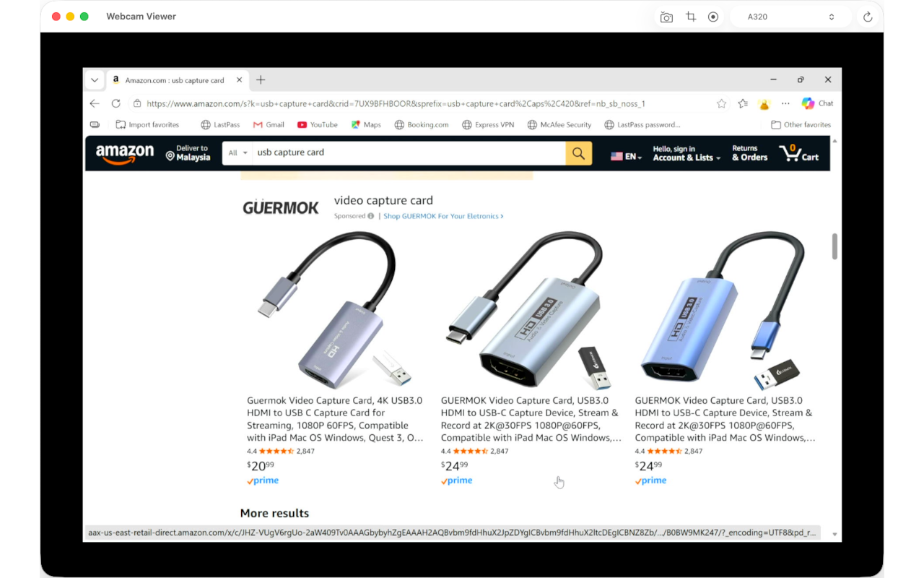The width and height of the screenshot is (924, 578).
Task: Open the Copilot Chat icon
Action: tap(817, 103)
